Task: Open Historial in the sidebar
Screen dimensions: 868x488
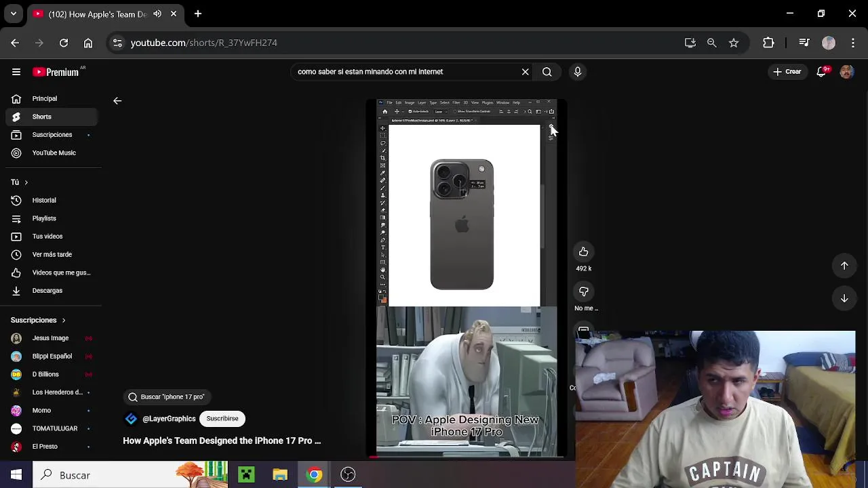Action: pyautogui.click(x=51, y=201)
